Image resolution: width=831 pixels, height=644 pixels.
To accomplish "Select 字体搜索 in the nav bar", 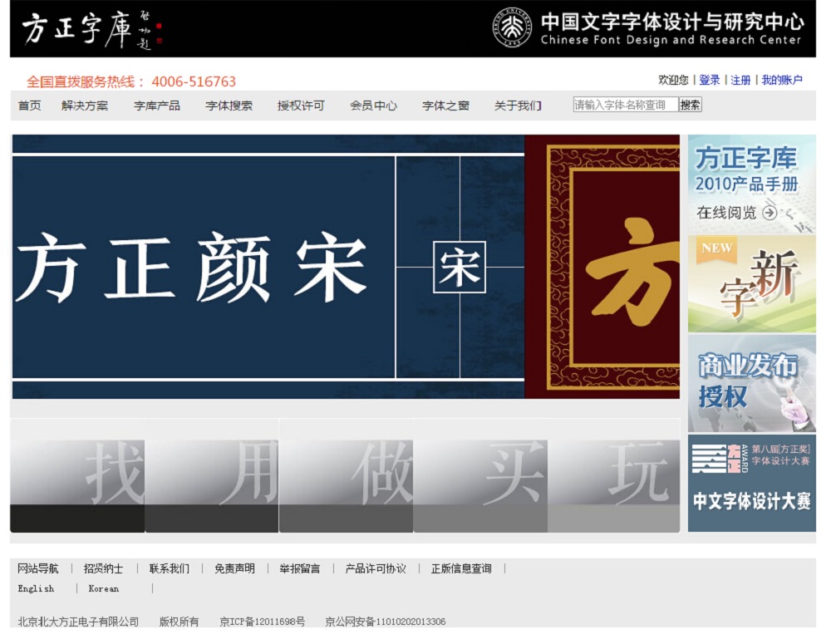I will (229, 106).
